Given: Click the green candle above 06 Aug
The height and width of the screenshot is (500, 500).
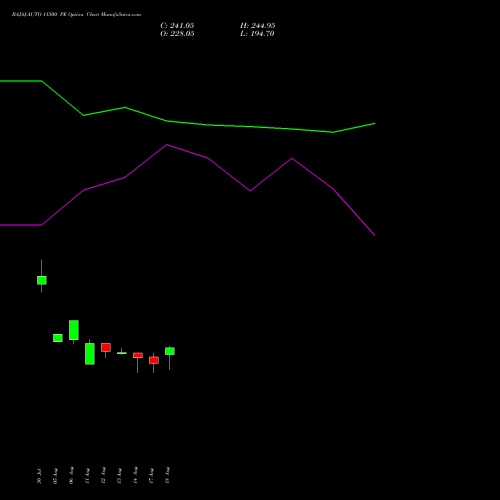Looking at the screenshot, I should coord(74,330).
